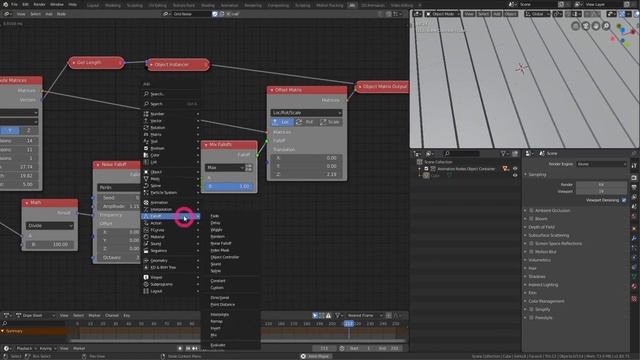Screen dimensions: 640x360
Task: Select Wiggle from the Falloff submenu
Action: pos(230,230)
